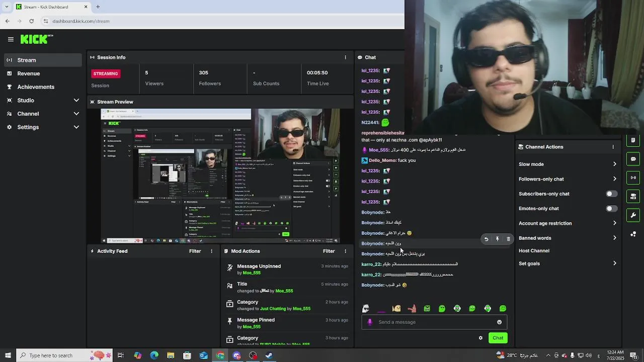Open the chat bubble widget in right sidebar
Screen dimensions: 644x362
(633, 159)
